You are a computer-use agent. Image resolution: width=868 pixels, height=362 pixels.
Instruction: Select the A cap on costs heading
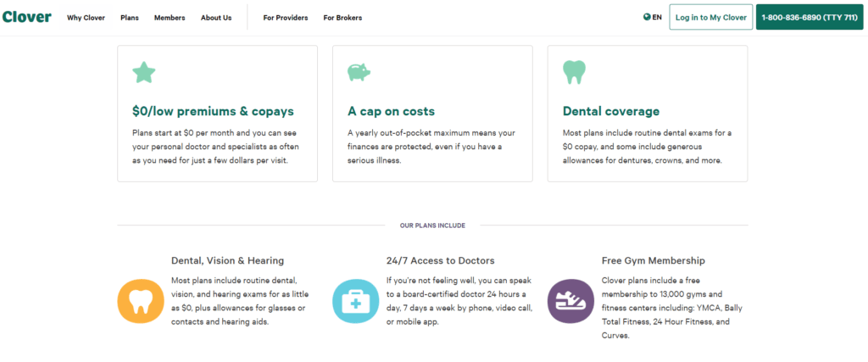[x=392, y=111]
